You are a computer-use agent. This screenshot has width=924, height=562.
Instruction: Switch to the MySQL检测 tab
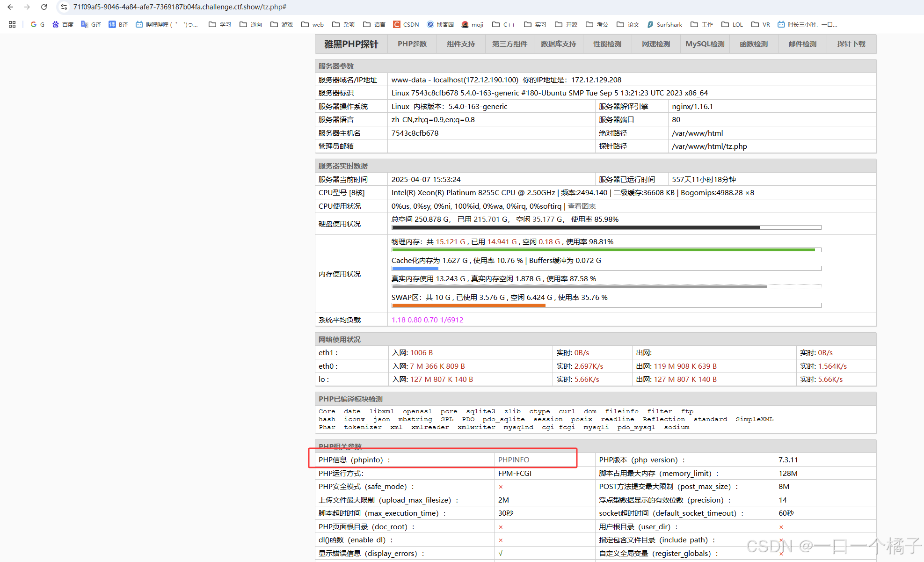[705, 44]
